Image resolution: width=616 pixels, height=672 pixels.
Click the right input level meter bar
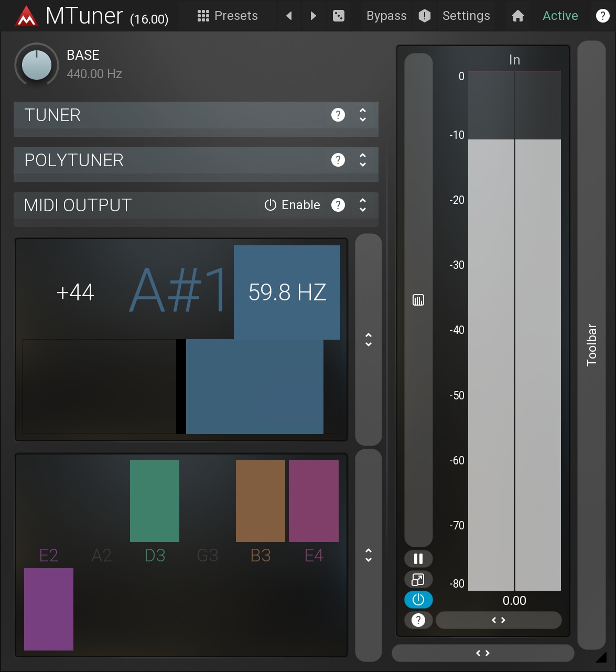click(x=538, y=331)
